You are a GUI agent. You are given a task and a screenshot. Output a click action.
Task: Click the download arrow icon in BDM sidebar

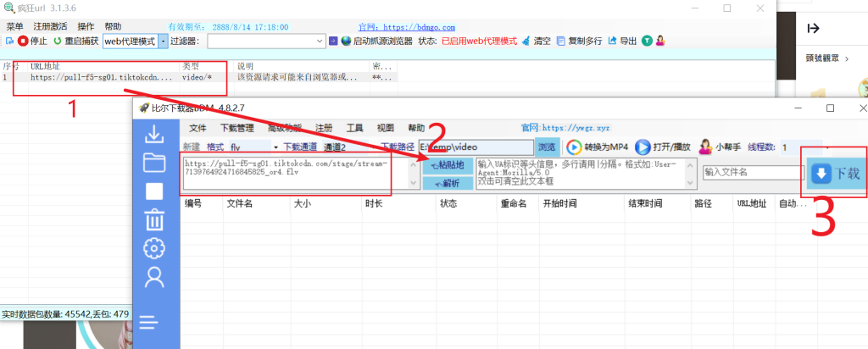[x=154, y=135]
